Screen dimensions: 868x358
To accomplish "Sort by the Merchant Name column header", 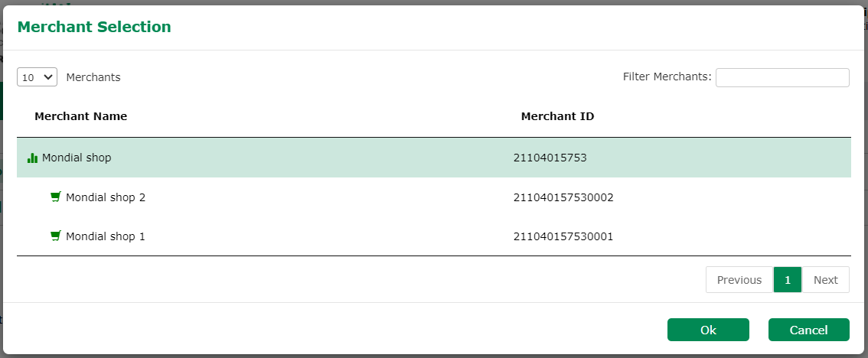I will pos(80,116).
